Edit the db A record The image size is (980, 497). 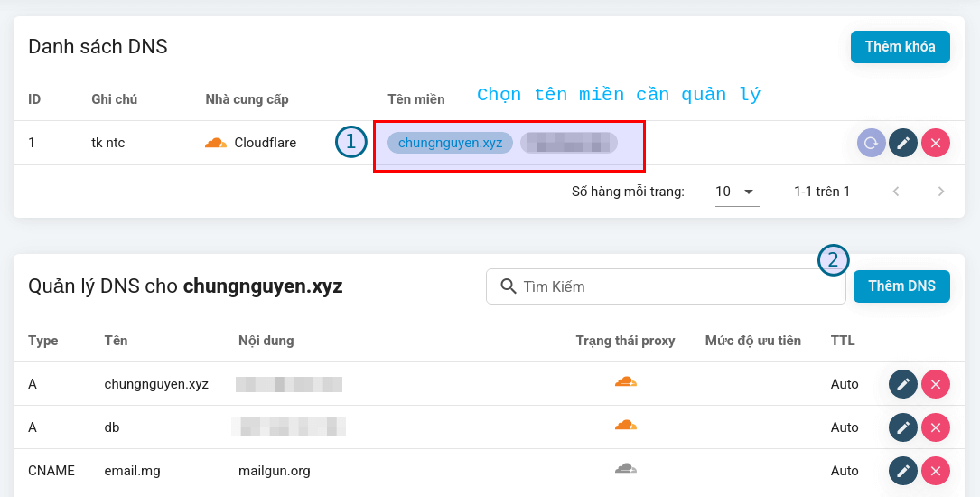pyautogui.click(x=903, y=427)
